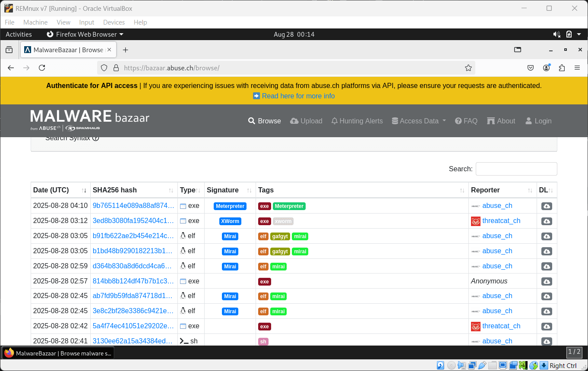Open the Browse nav item
This screenshot has height=371, width=588.
point(265,121)
